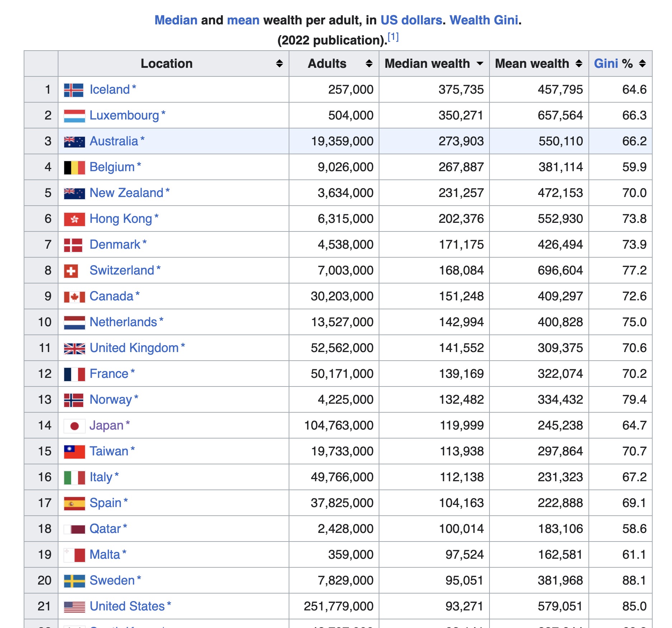
Task: Click the Denmark flag icon
Action: click(73, 245)
